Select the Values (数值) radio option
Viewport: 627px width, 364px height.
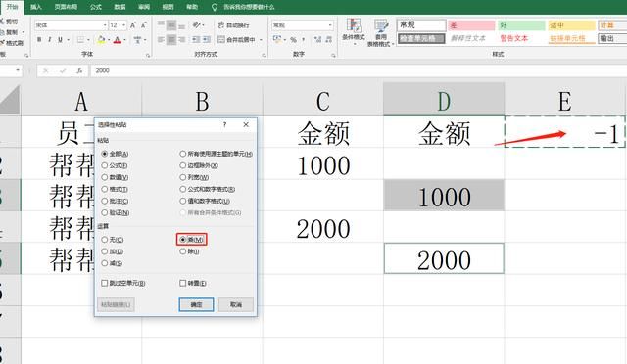point(105,177)
